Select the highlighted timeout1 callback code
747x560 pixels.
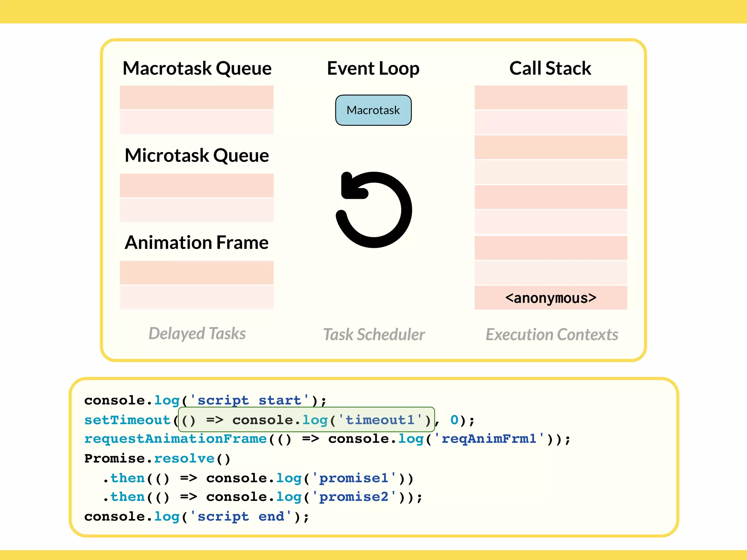[x=306, y=420]
